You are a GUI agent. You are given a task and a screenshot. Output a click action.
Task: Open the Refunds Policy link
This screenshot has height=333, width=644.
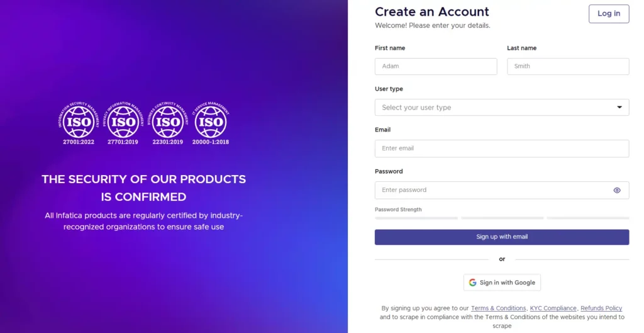[x=601, y=308]
